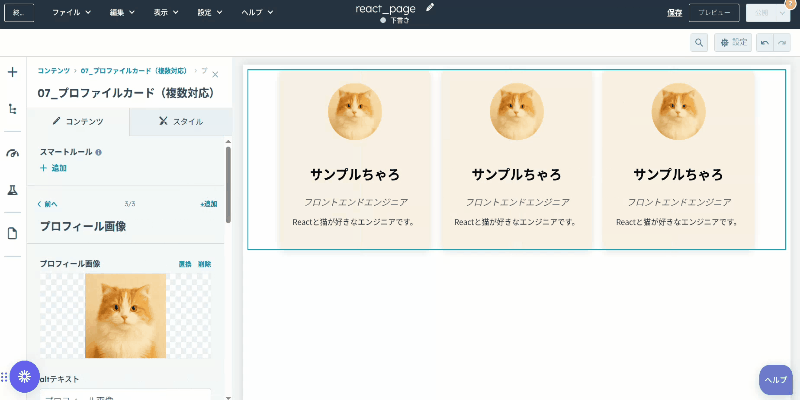Close the module editing panel
Viewport: 800px width, 400px height.
(215, 74)
